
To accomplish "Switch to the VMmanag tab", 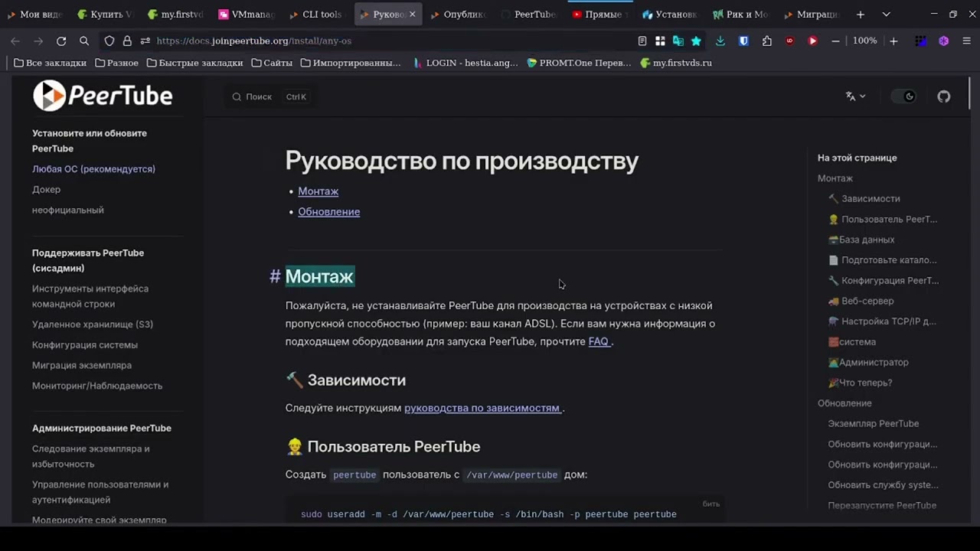I will point(247,15).
